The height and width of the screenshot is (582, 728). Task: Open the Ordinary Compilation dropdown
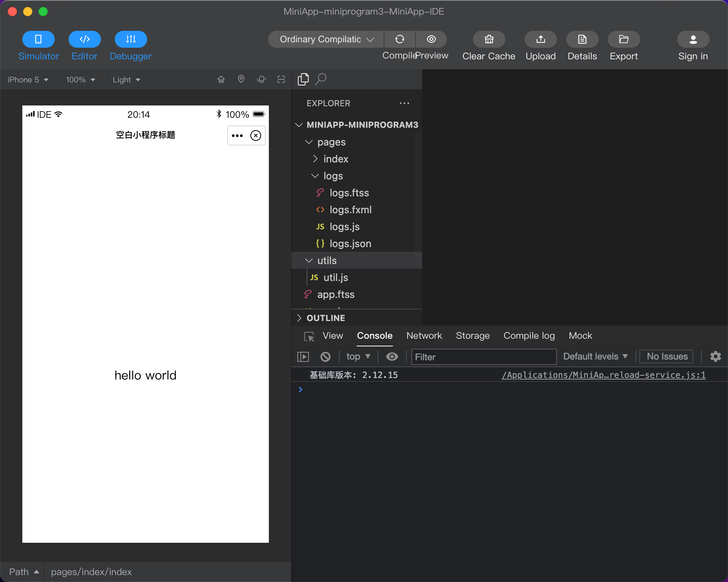[326, 39]
